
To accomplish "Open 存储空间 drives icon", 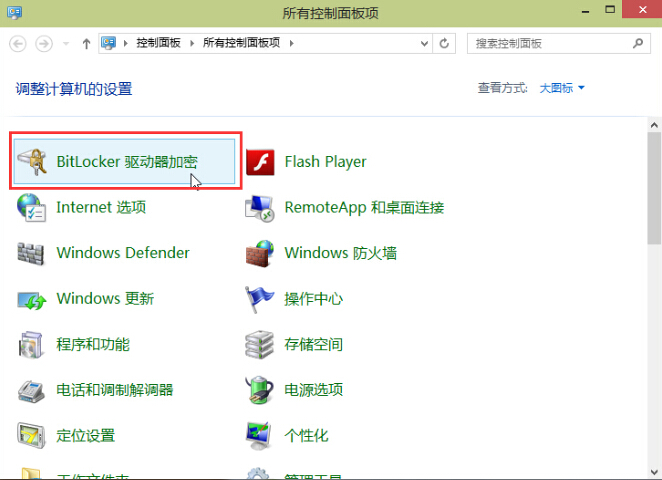I will [x=260, y=345].
